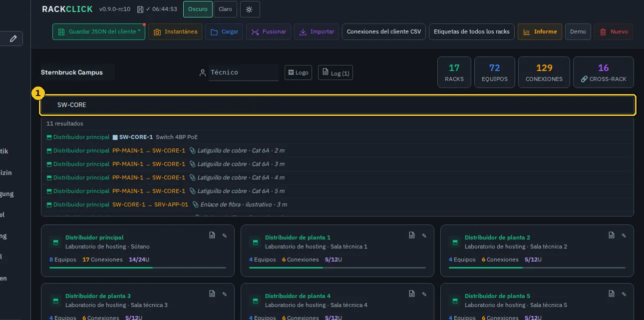This screenshot has width=644, height=320.
Task: Click the Fusionar merge button
Action: (x=269, y=31)
